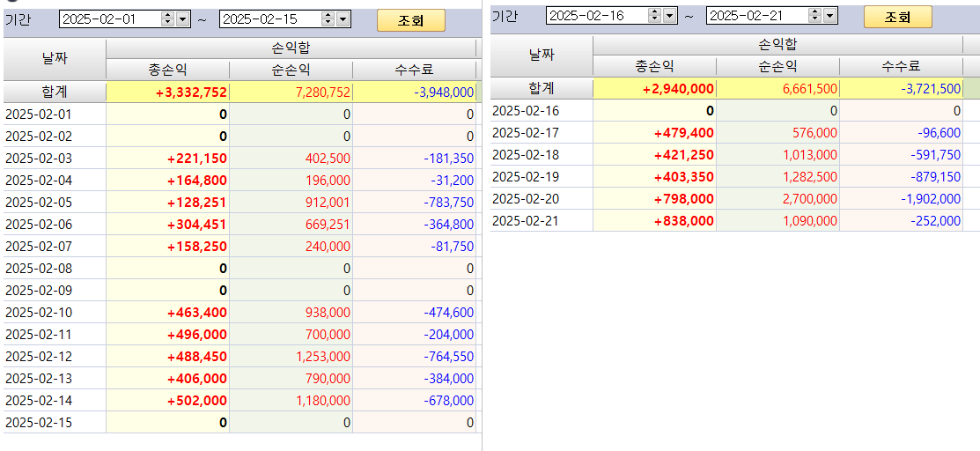Click the -879,150 fee cell for 2025-02-19
980x451 pixels.
pyautogui.click(x=901, y=176)
